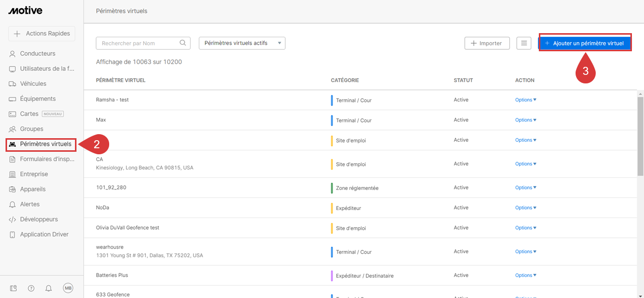644x298 pixels.
Task: Click ACTION column header
Action: pyautogui.click(x=525, y=80)
